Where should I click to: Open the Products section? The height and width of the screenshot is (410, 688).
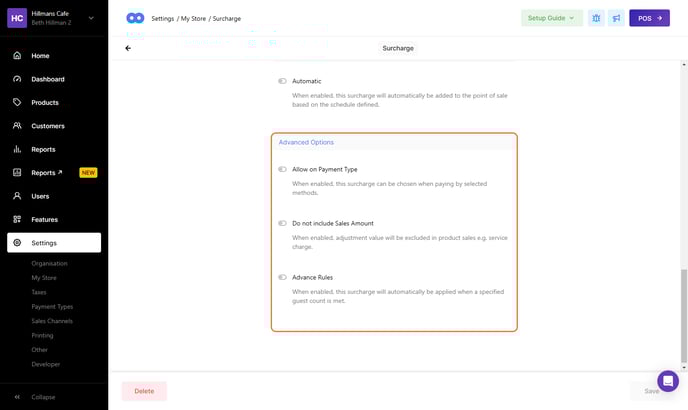(44, 103)
